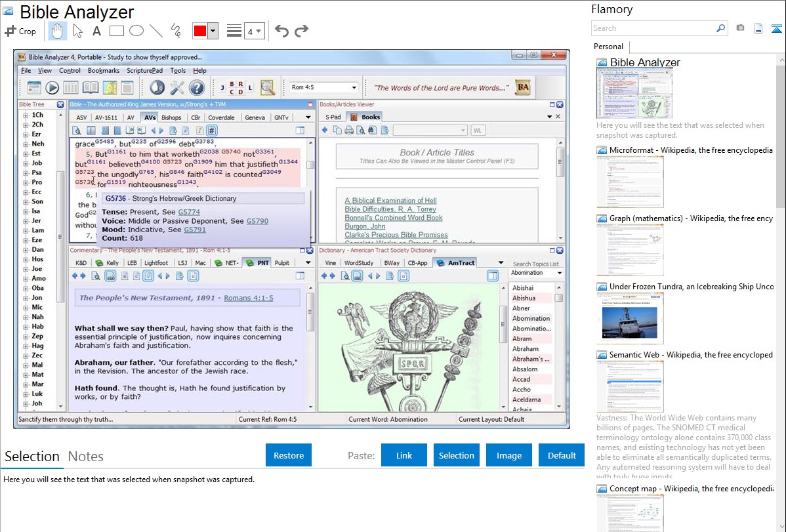786x532 pixels.
Task: Click the paste Image button
Action: (x=508, y=455)
